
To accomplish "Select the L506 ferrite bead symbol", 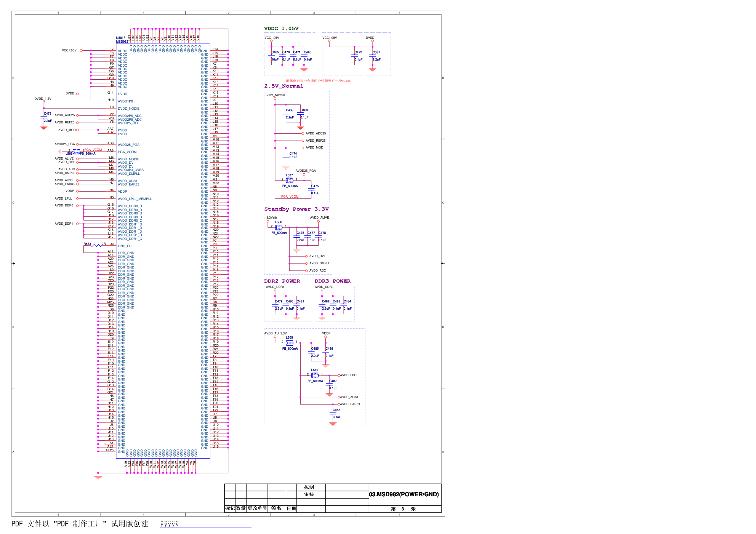I will pos(77,152).
